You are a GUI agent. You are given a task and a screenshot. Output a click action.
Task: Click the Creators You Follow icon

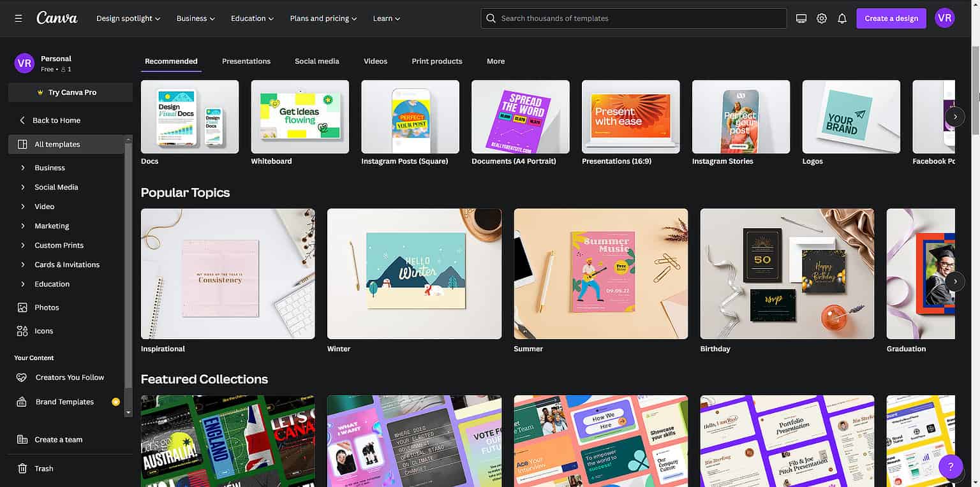(22, 377)
